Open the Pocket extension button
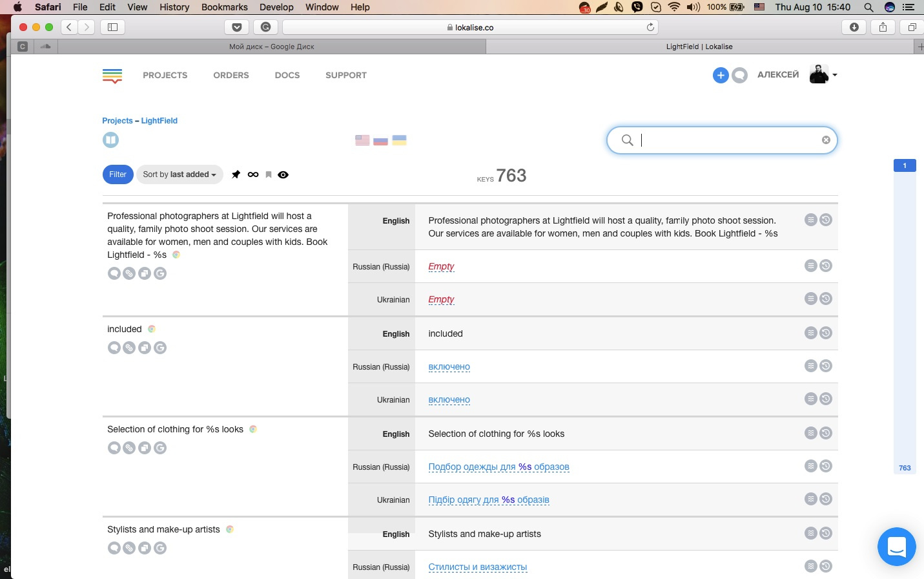Image resolution: width=924 pixels, height=579 pixels. (237, 27)
